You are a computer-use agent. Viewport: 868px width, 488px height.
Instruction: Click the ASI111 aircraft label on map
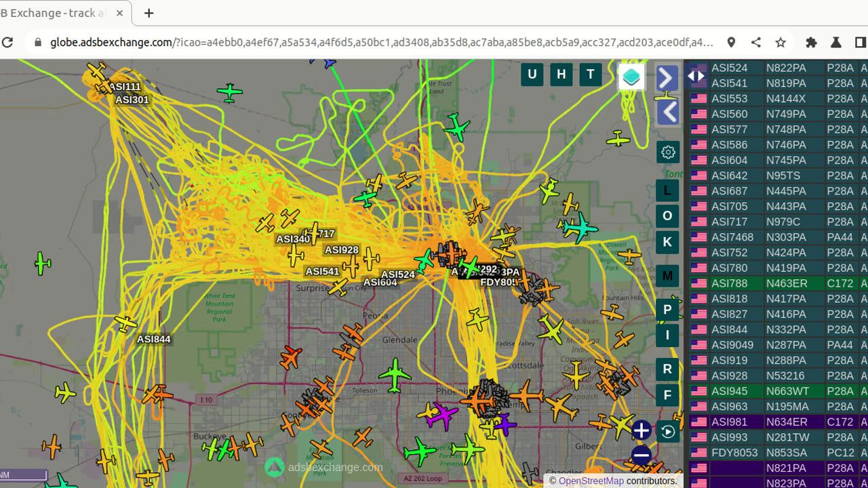125,87
